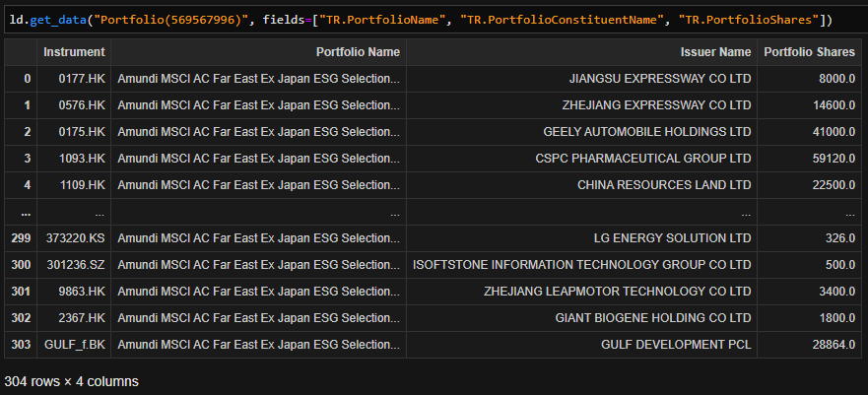
Task: Click issuer CSPC PHARMACEUTICAL GROUP LTD
Action: point(643,159)
